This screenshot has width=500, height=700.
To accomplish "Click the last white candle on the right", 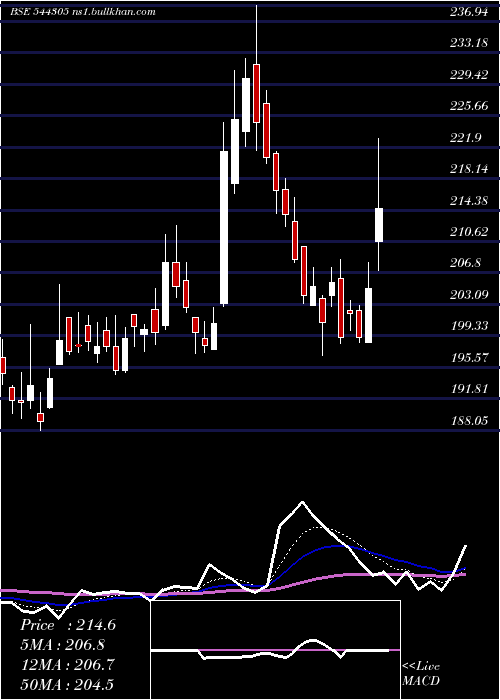I will point(379,225).
